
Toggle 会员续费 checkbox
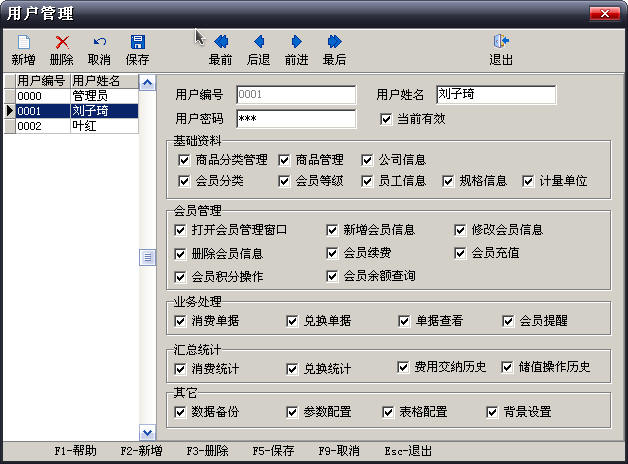pyautogui.click(x=332, y=253)
